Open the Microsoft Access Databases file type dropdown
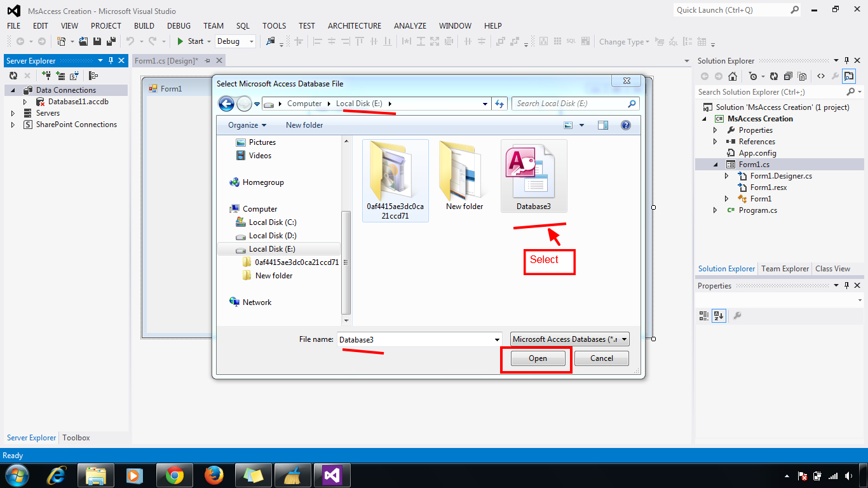 pos(623,339)
